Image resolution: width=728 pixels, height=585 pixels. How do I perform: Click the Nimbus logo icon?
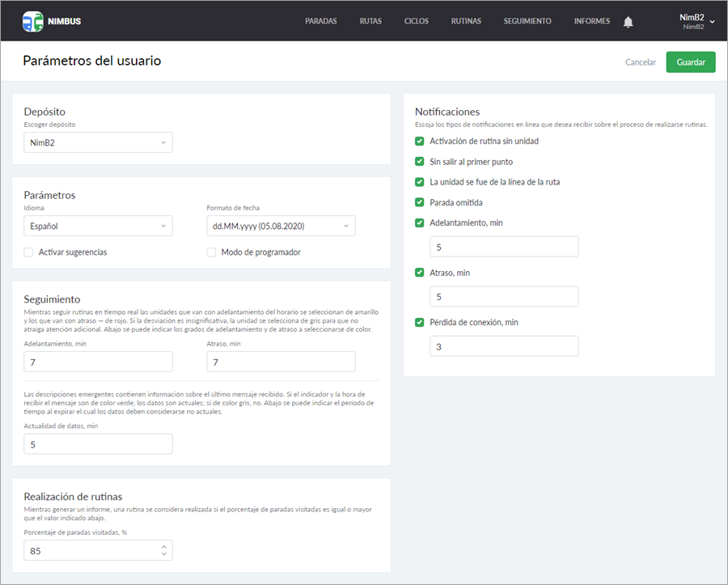[x=32, y=21]
